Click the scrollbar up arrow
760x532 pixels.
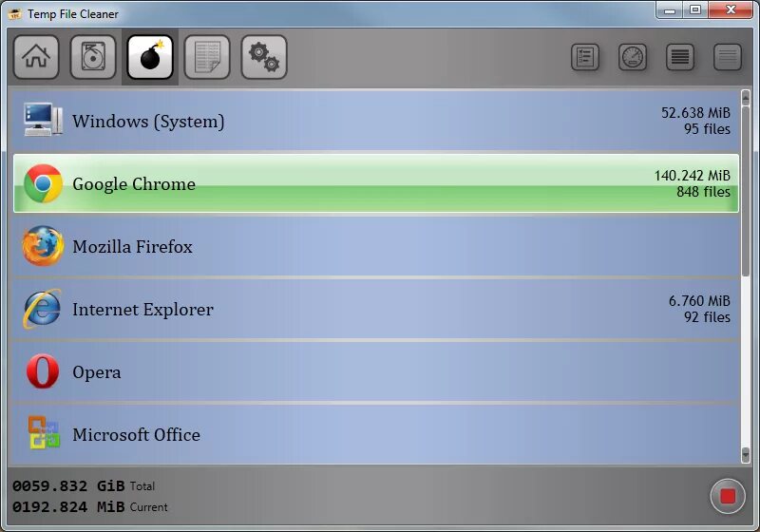point(746,98)
